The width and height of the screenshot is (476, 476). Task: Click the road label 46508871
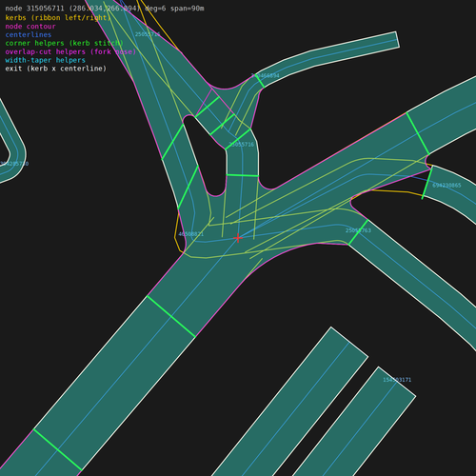(191, 234)
